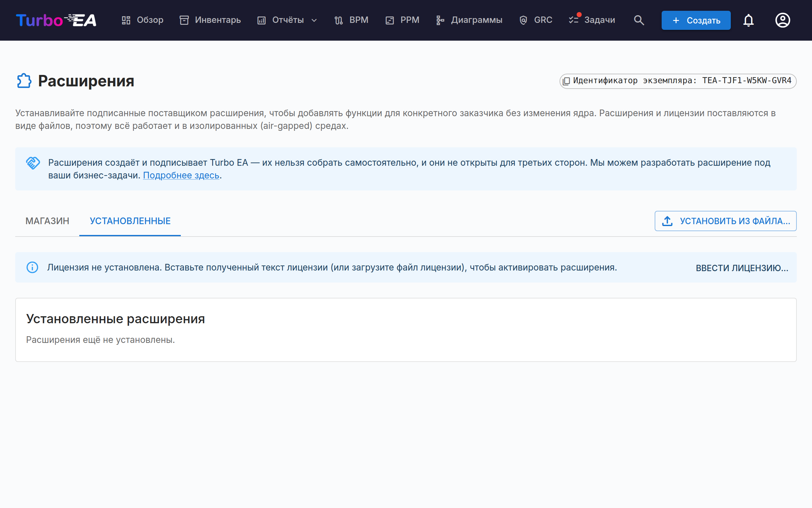The height and width of the screenshot is (508, 812).
Task: Click the PPM icon
Action: click(x=390, y=21)
